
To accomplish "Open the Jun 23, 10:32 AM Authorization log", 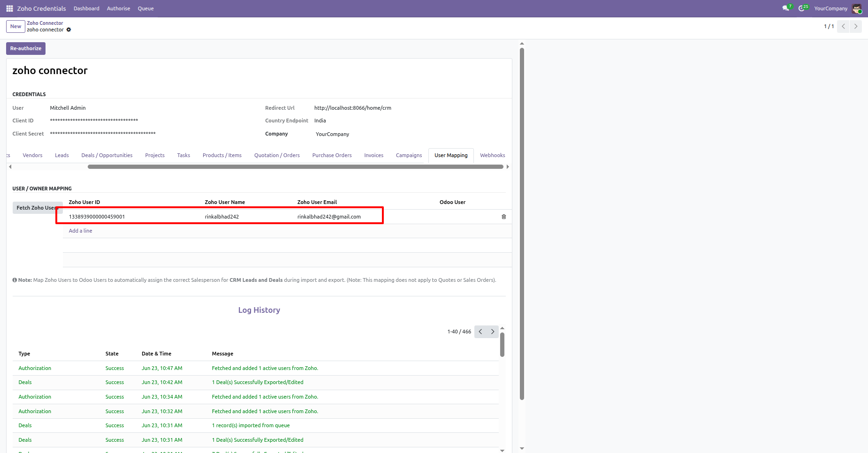I will pyautogui.click(x=256, y=411).
